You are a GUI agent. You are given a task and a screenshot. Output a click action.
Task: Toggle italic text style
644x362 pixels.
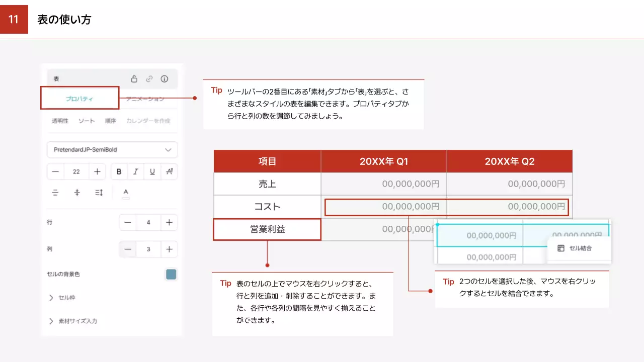[135, 171]
